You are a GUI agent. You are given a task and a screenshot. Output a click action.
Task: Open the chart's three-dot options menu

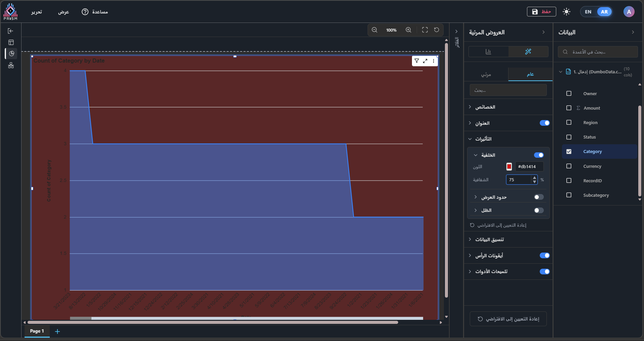point(433,61)
